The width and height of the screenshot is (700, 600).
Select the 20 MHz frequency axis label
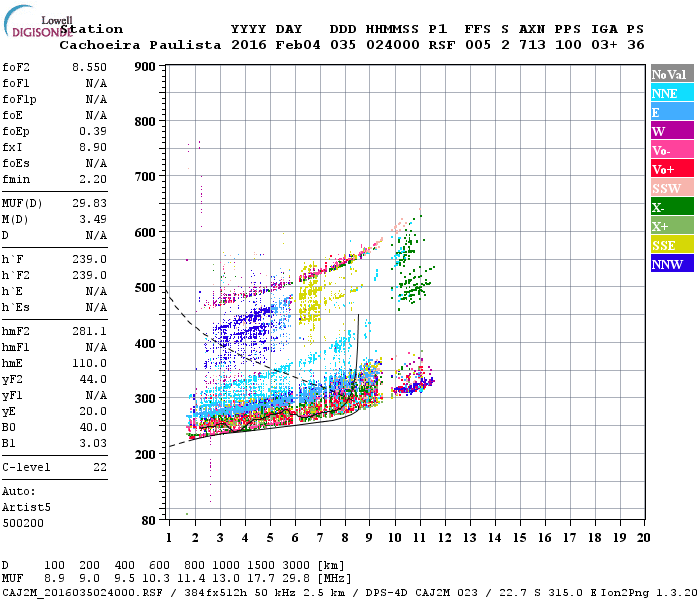click(x=643, y=538)
